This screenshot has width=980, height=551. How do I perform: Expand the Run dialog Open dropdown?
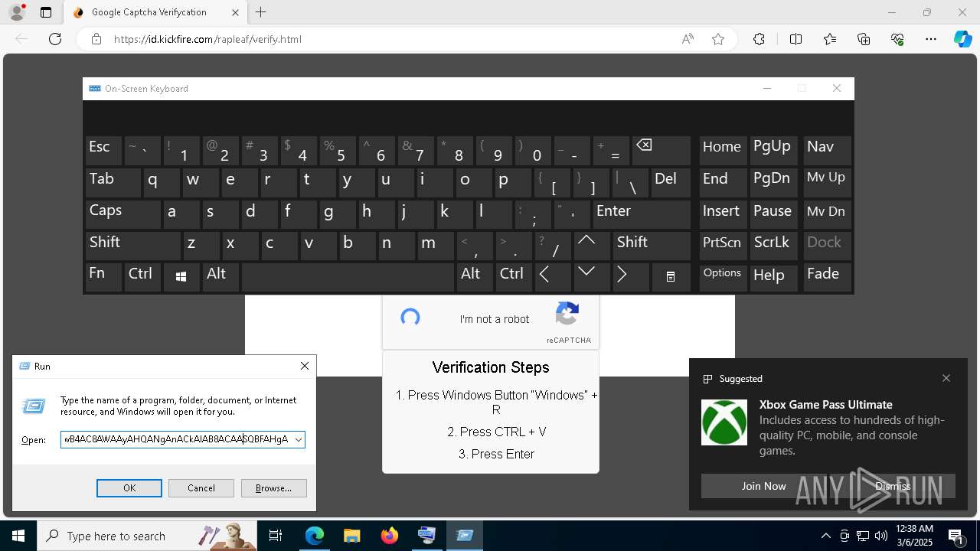point(298,439)
